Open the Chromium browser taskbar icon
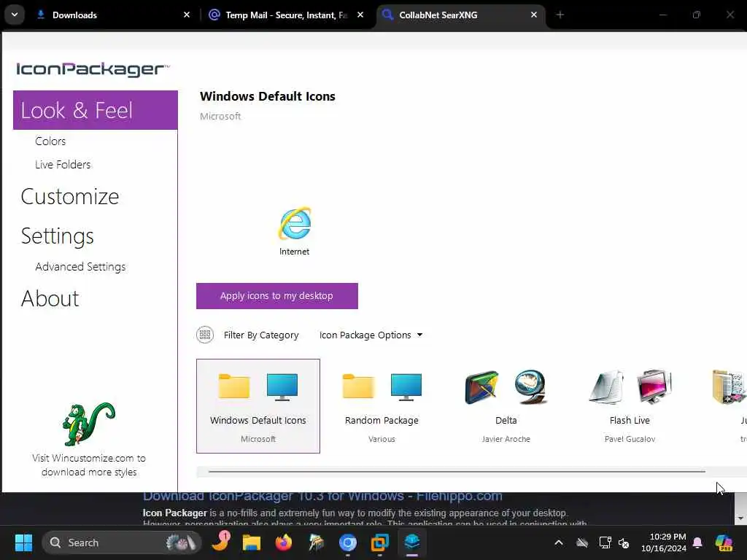Screen dimensions: 747x560 tap(348, 542)
